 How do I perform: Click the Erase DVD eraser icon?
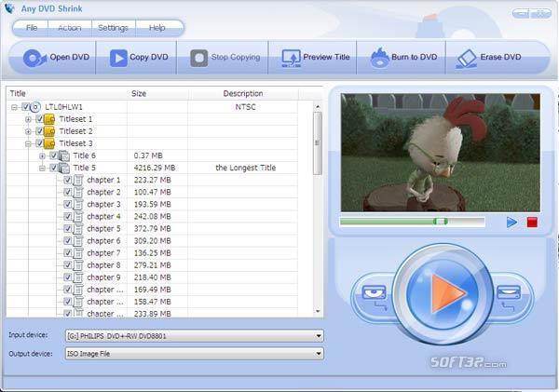point(467,59)
